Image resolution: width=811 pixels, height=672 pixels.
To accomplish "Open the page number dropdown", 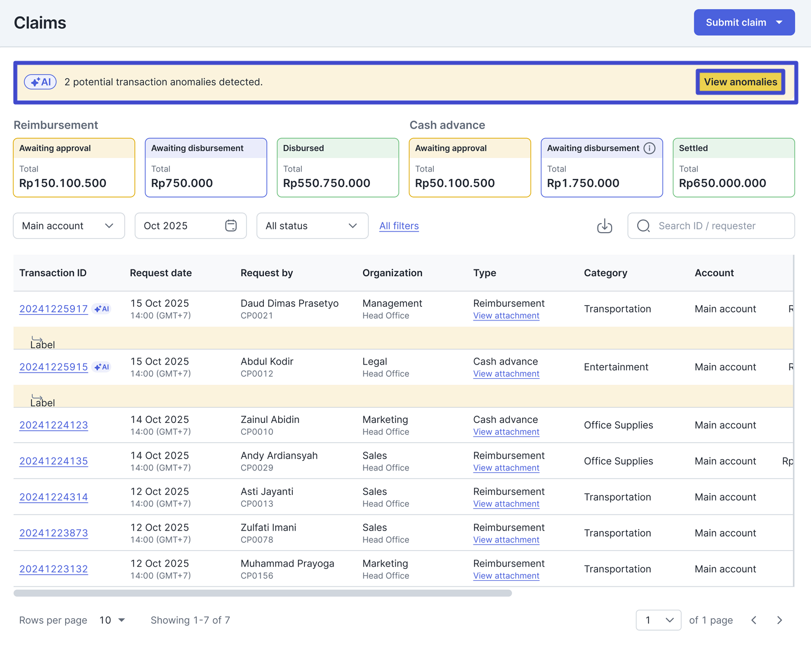I will (x=658, y=620).
